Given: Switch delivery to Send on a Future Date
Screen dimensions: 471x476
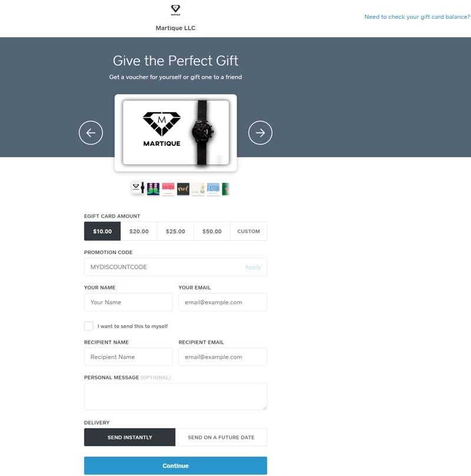Looking at the screenshot, I should point(221,437).
